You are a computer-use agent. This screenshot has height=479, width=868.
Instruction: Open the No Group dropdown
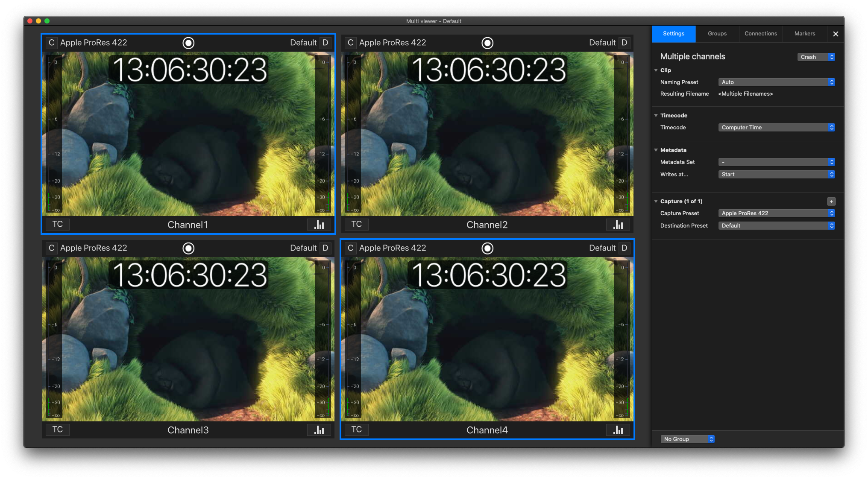688,439
